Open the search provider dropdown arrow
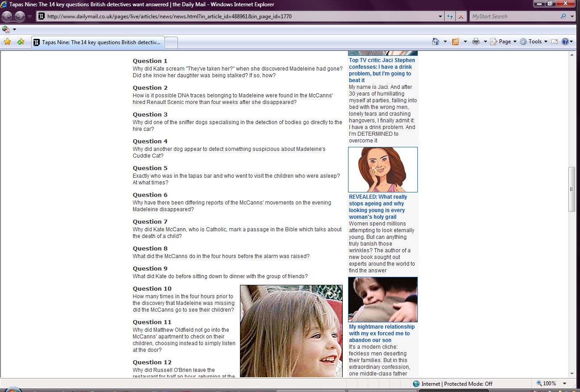 572,17
